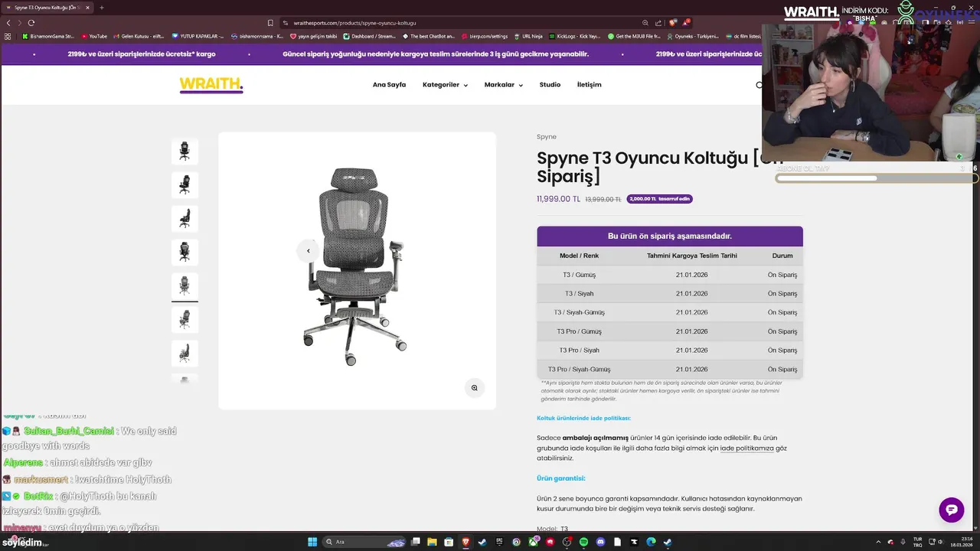
Task: Open Spotify from the taskbar
Action: point(583,542)
